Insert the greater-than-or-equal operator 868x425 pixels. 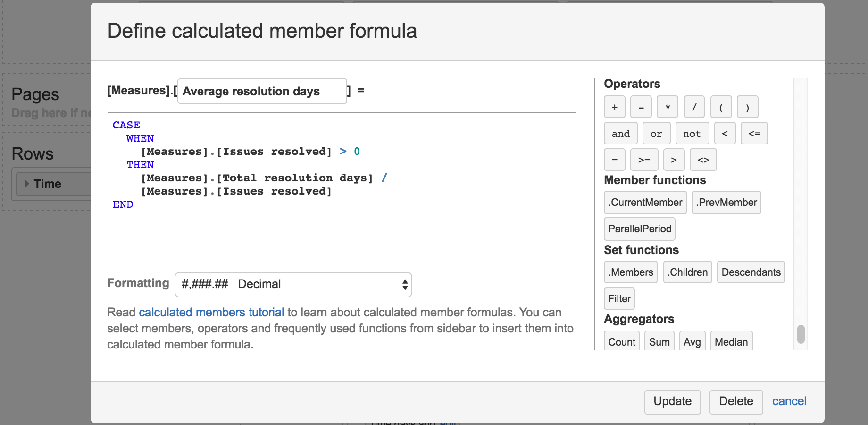click(644, 160)
